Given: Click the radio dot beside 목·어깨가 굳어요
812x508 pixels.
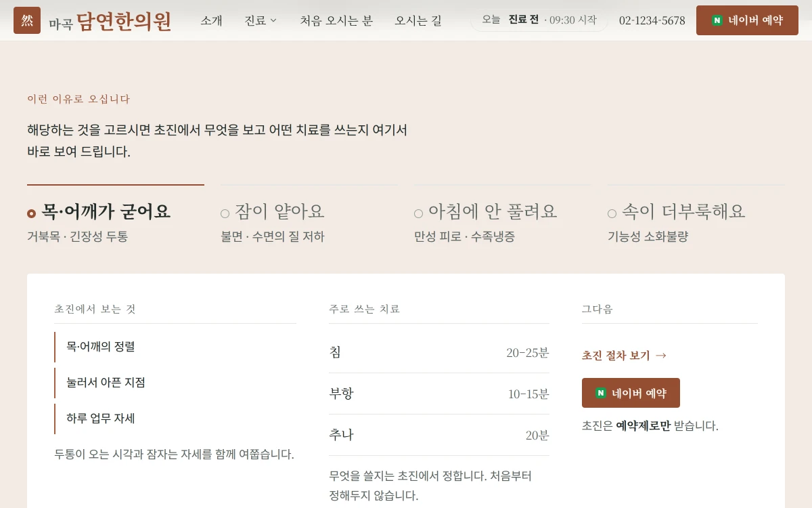Looking at the screenshot, I should [32, 213].
